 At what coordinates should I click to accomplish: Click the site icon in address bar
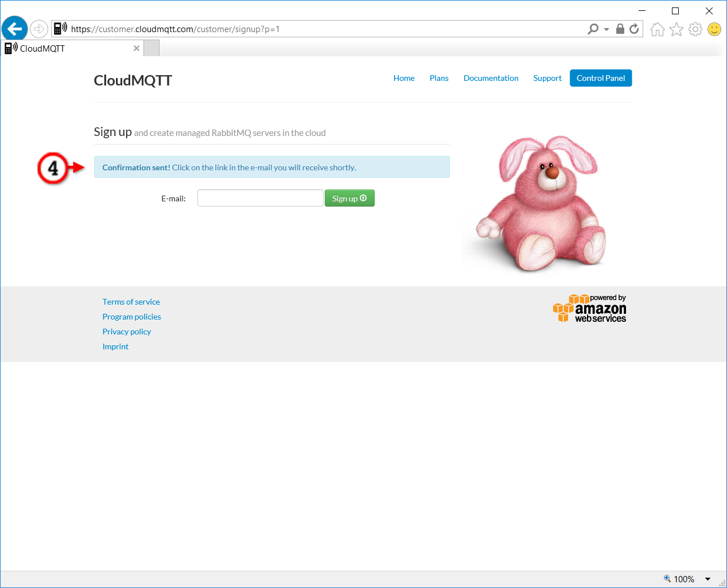point(60,29)
